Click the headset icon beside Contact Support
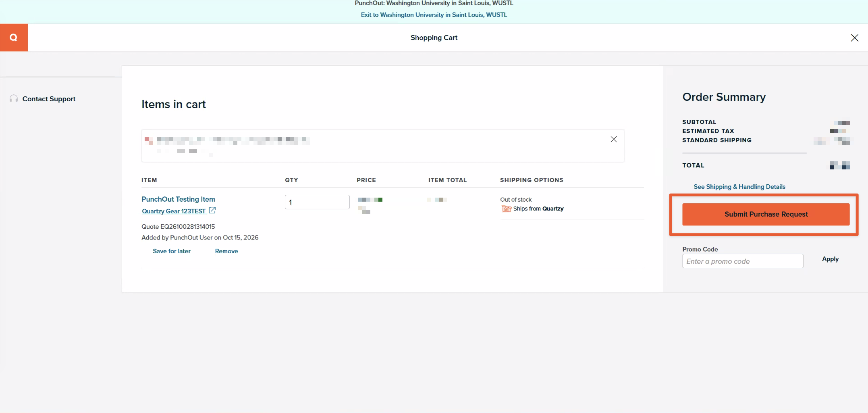868x413 pixels. [14, 99]
